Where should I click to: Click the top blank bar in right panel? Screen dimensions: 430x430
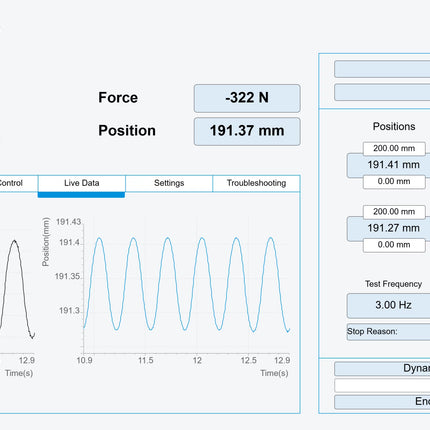(x=382, y=69)
